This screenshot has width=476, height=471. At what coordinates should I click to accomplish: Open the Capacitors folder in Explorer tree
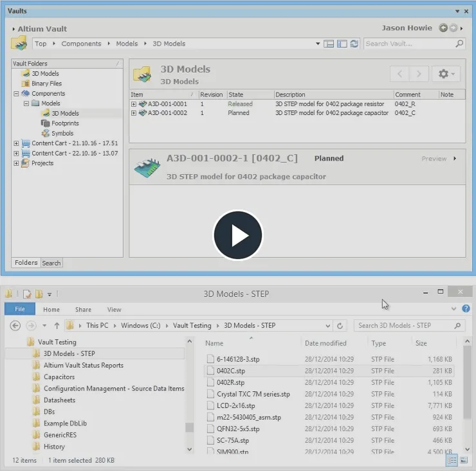pyautogui.click(x=59, y=377)
